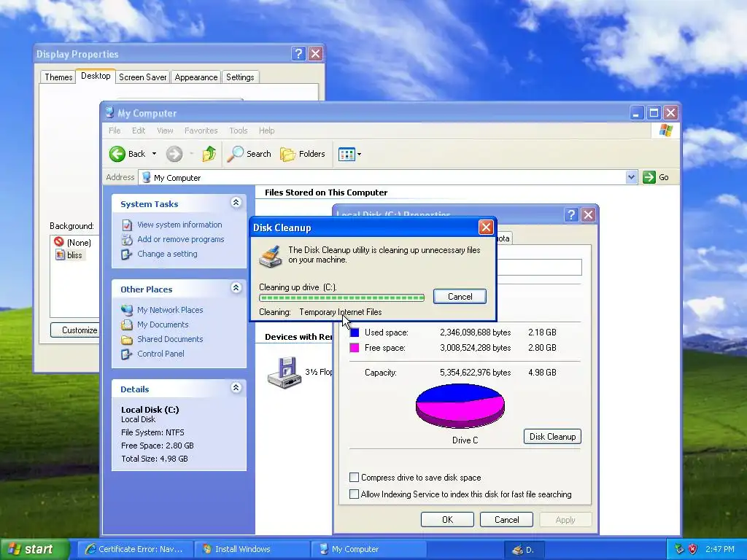
Task: Open the Edit menu
Action: [139, 131]
